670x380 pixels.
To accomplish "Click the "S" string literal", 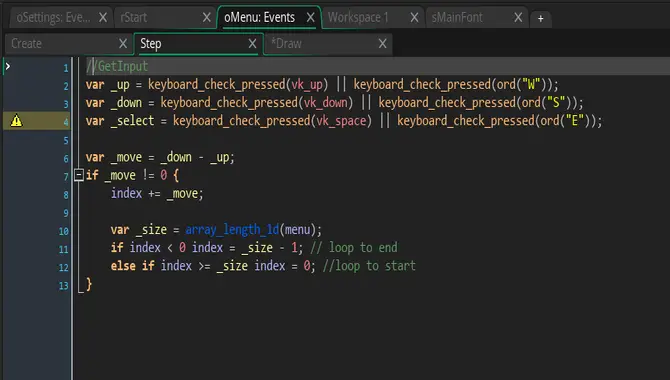I will (556, 102).
